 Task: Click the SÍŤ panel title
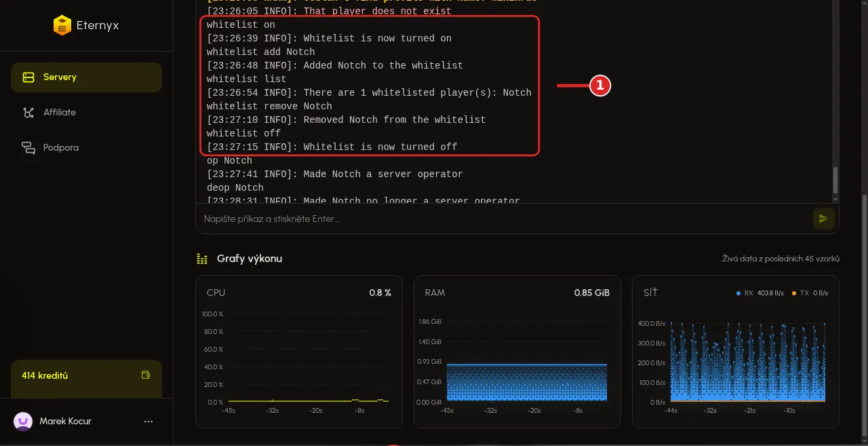click(x=650, y=293)
